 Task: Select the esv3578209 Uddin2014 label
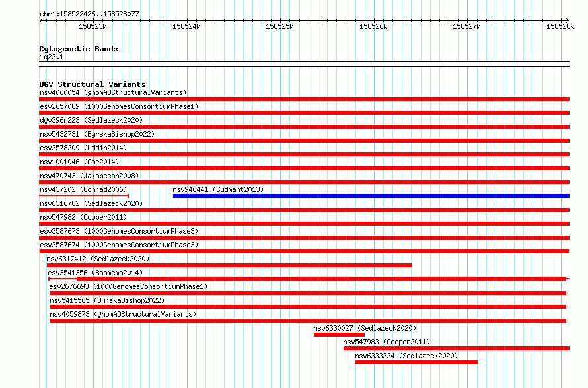tap(83, 148)
